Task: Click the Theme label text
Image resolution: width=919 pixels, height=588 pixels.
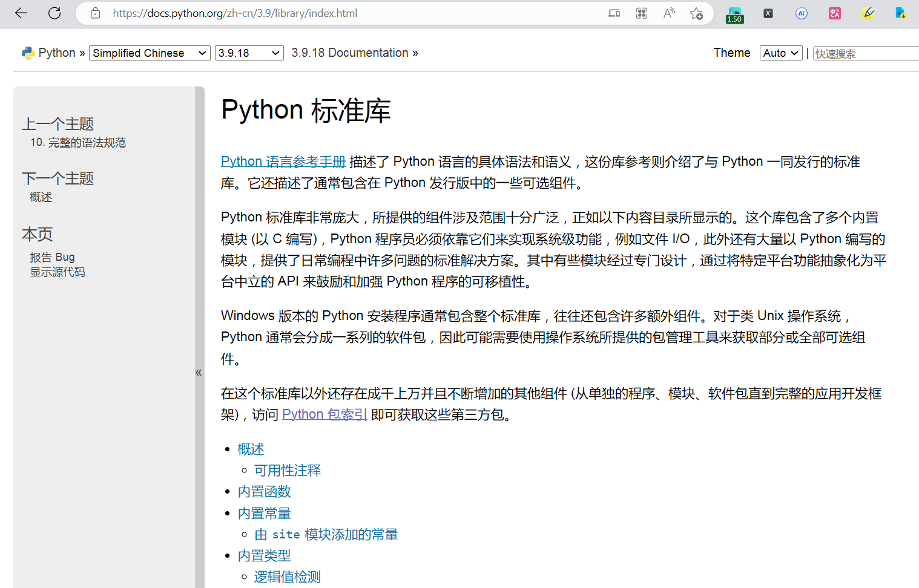Action: pos(732,53)
